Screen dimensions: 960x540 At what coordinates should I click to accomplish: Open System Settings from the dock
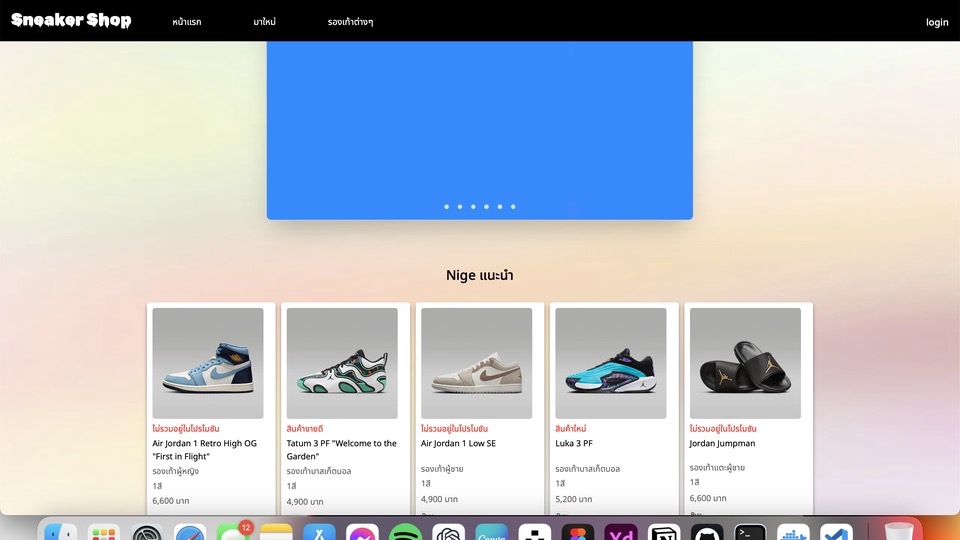[x=146, y=531]
